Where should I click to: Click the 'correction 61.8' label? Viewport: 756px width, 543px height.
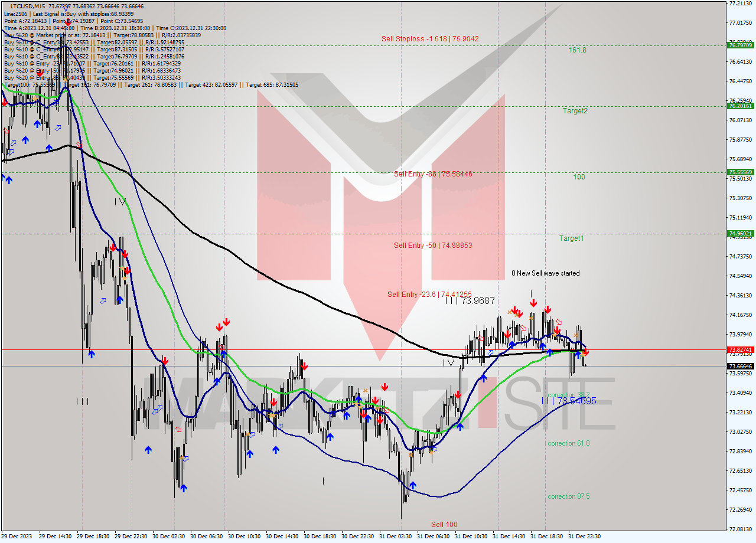[x=568, y=443]
